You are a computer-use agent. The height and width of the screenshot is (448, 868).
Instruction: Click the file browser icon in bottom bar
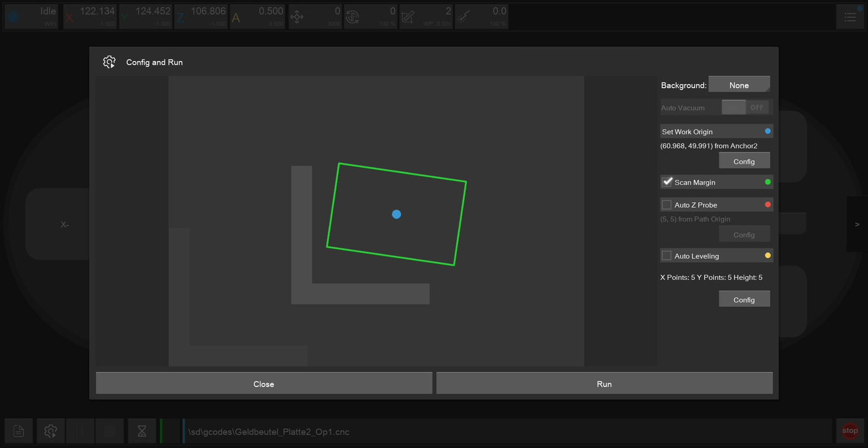[x=19, y=432]
